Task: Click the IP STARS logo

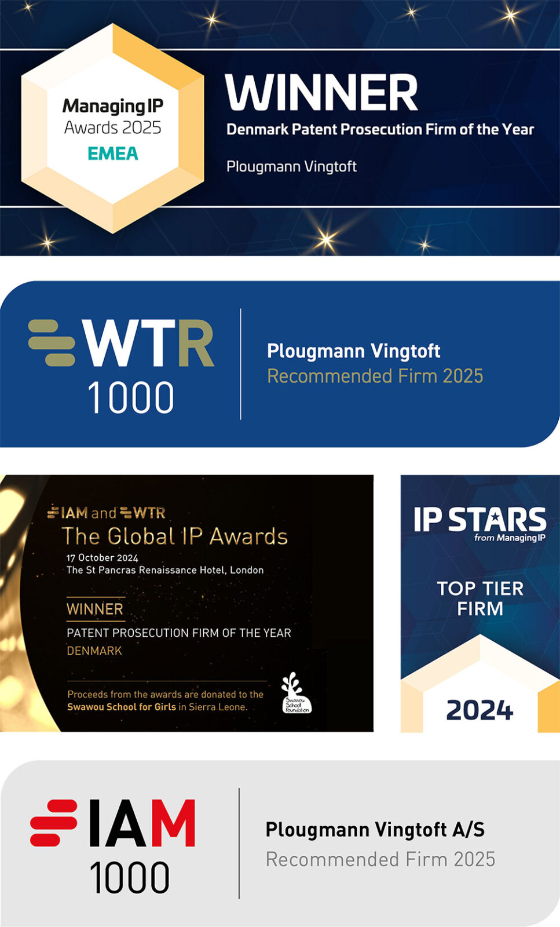Action: (480, 524)
